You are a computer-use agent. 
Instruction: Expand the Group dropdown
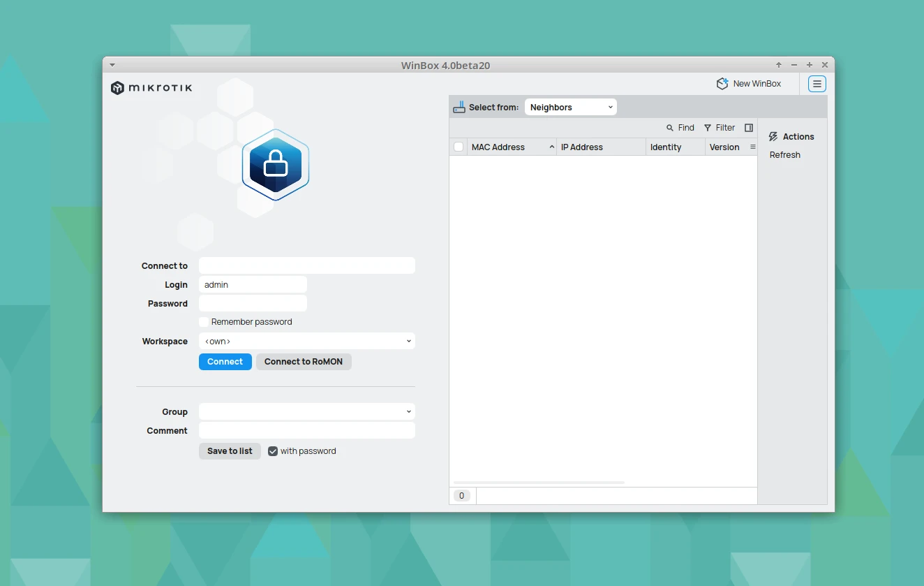pyautogui.click(x=306, y=412)
